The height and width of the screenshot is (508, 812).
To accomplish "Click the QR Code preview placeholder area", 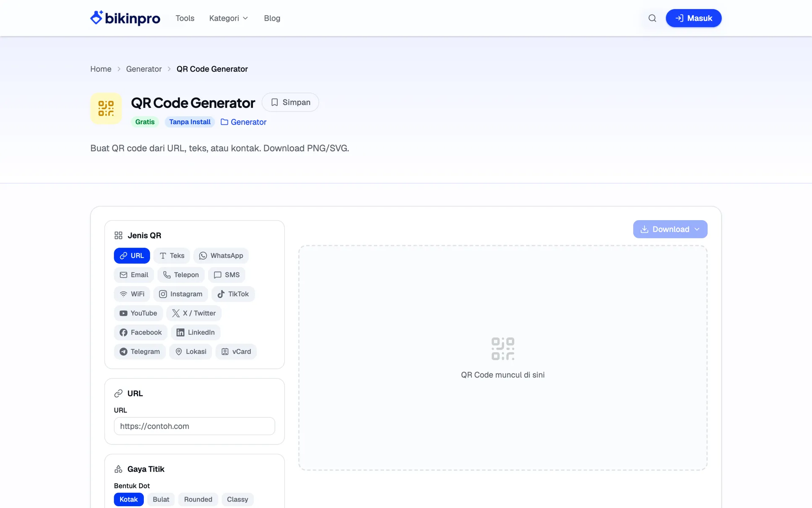I will coord(503,358).
